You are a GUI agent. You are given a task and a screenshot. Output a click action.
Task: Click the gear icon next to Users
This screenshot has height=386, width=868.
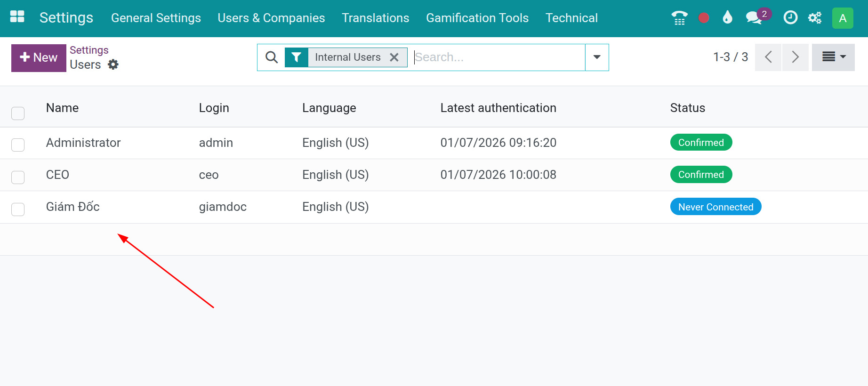[x=113, y=64]
